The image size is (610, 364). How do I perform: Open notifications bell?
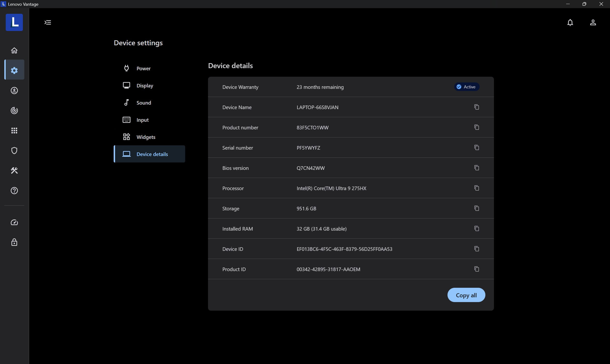point(570,23)
